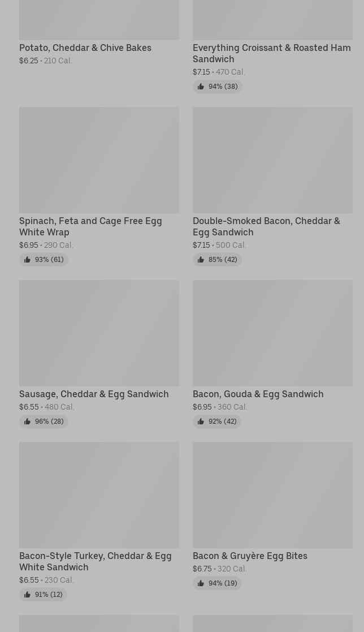Click thumbs-up icon on Spinach Feta Wrap rating
The image size is (364, 632).
[x=27, y=260]
